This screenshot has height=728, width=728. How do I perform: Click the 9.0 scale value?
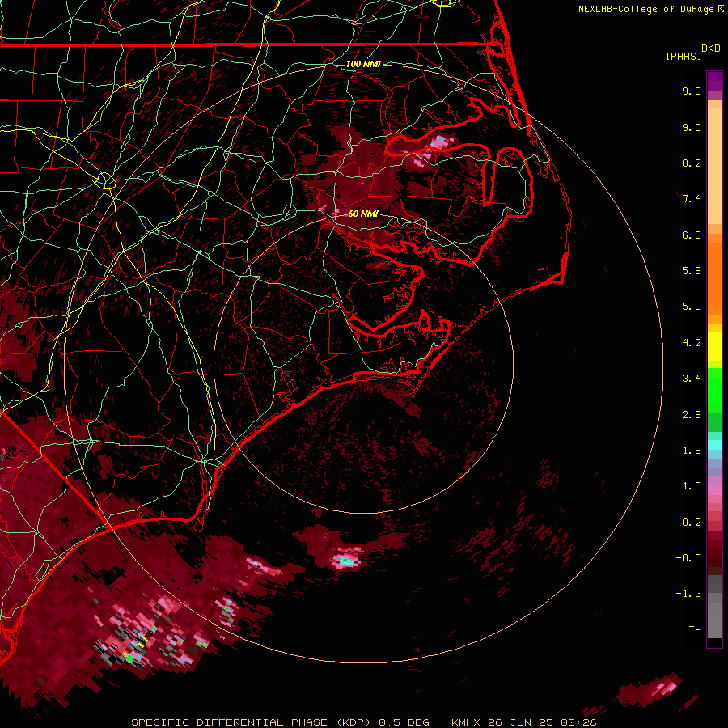click(x=692, y=127)
